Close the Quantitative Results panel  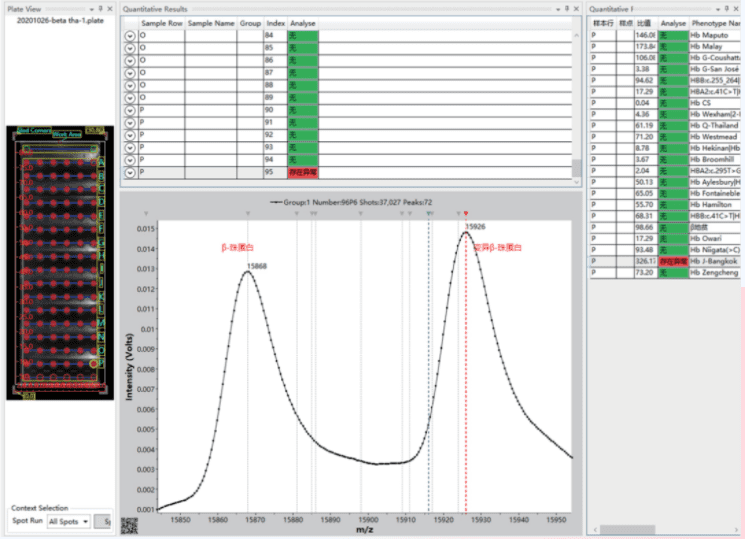[x=578, y=8]
